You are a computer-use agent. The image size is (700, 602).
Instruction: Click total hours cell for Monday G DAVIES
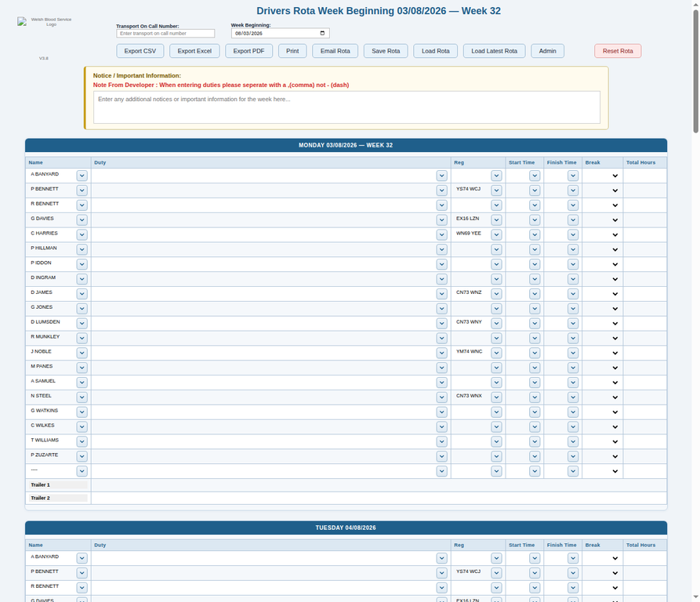click(x=644, y=220)
